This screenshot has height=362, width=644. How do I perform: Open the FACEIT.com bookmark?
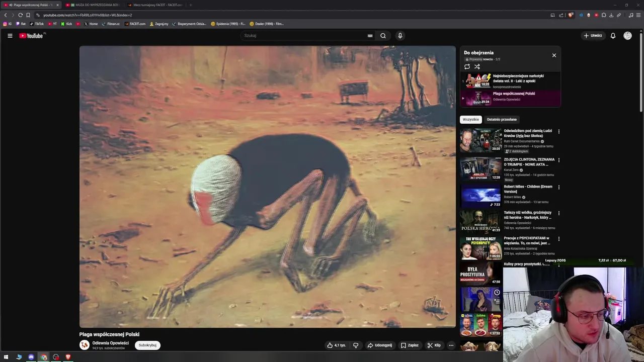135,24
